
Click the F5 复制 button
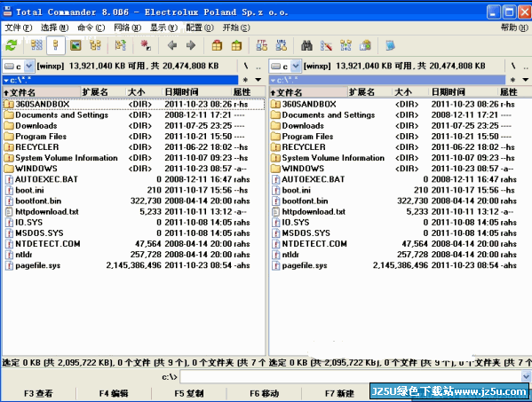(x=189, y=393)
